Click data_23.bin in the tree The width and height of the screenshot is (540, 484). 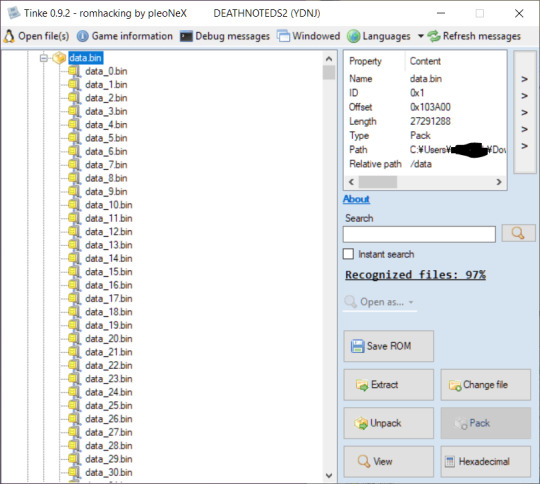tap(109, 379)
